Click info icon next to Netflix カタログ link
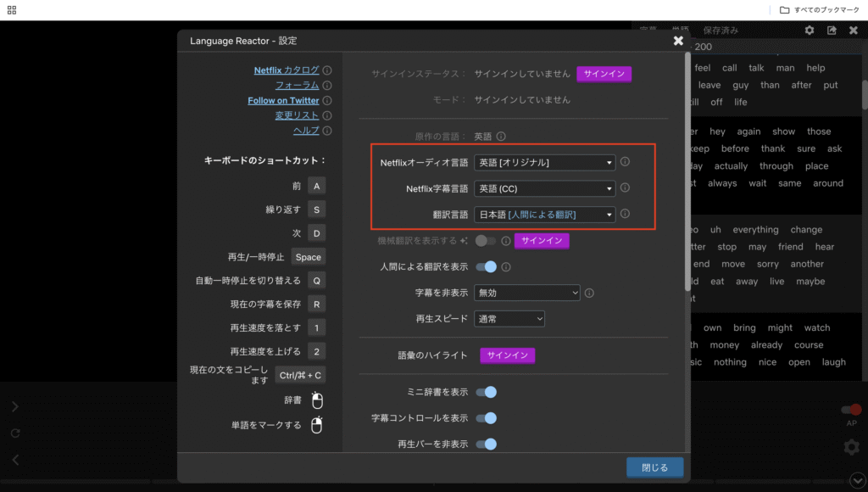The image size is (868, 492). [327, 70]
